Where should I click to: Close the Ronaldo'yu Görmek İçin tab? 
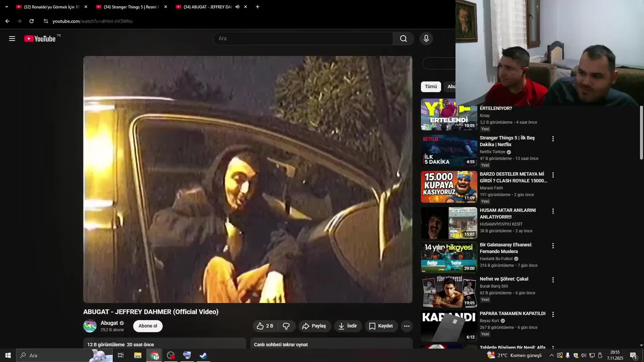[86, 7]
